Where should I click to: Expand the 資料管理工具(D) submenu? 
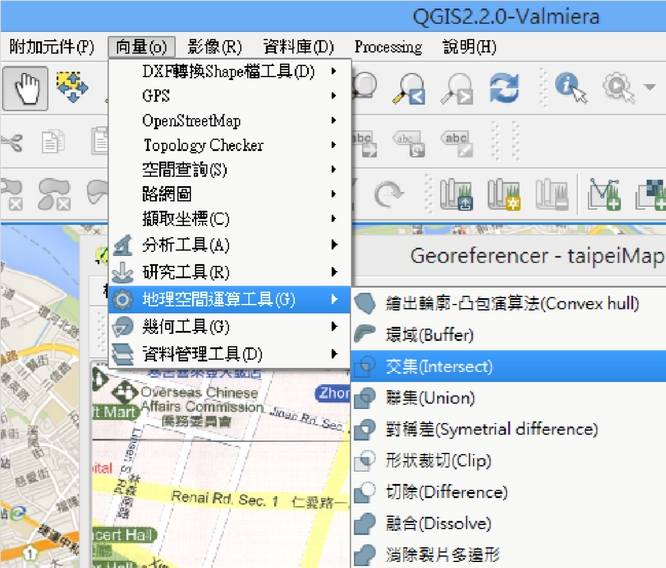[230, 354]
